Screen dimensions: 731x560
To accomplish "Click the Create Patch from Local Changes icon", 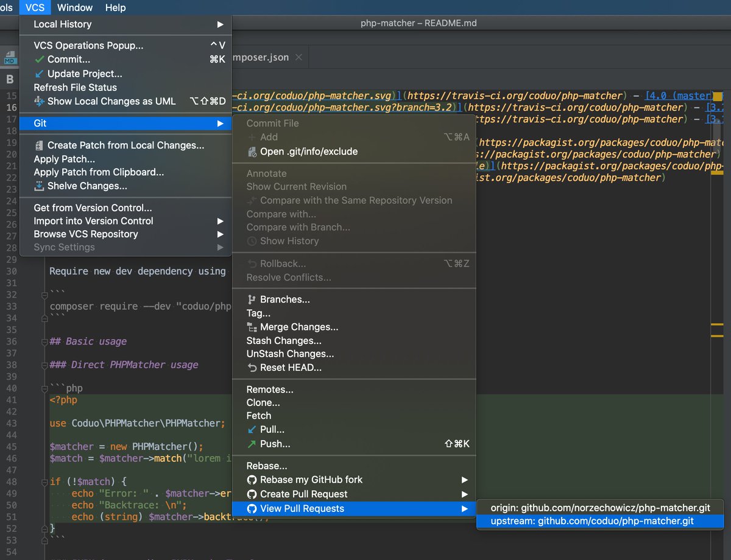I will pos(40,145).
